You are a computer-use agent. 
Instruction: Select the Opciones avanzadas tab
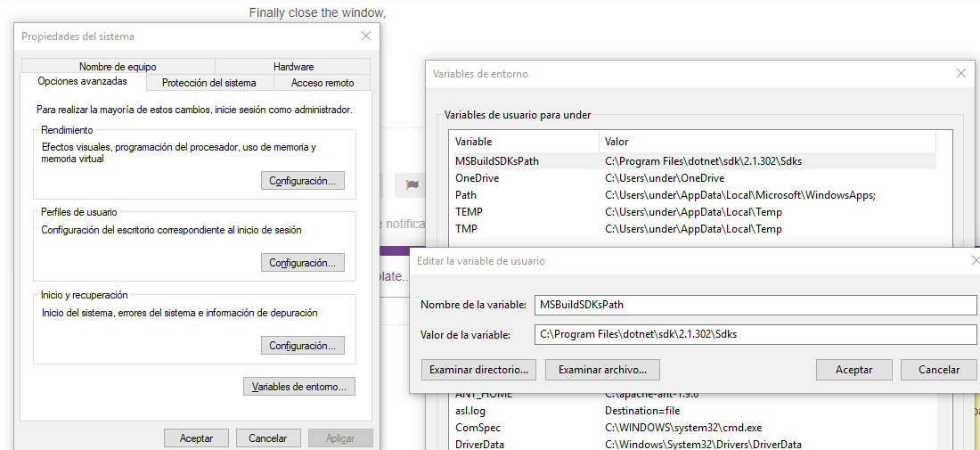pyautogui.click(x=83, y=81)
